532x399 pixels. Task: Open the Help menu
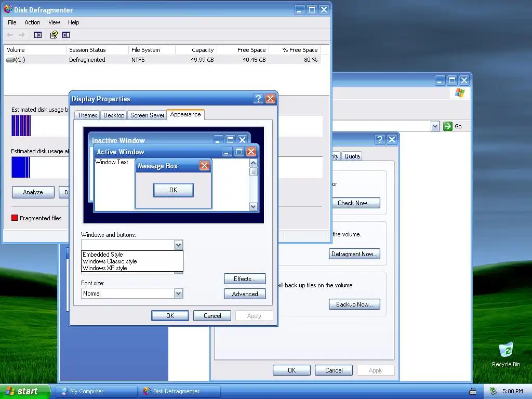pos(74,22)
